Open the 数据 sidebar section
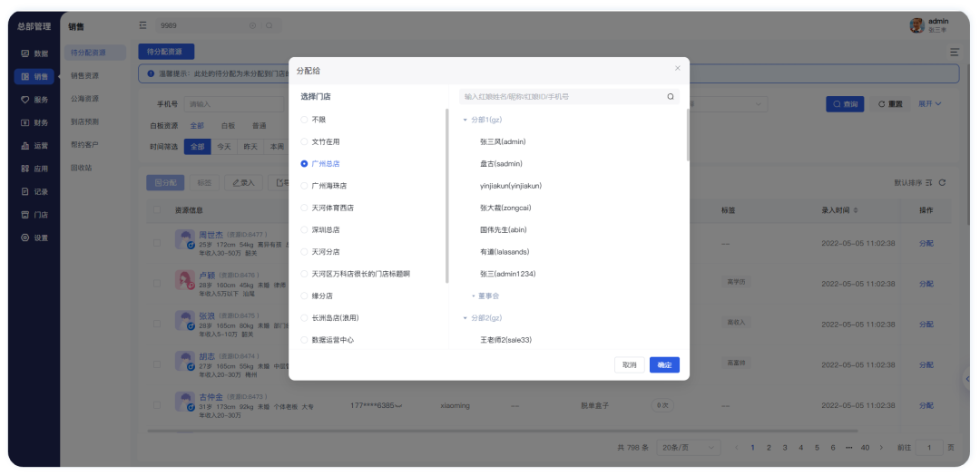980x475 pixels. pyautogui.click(x=34, y=53)
